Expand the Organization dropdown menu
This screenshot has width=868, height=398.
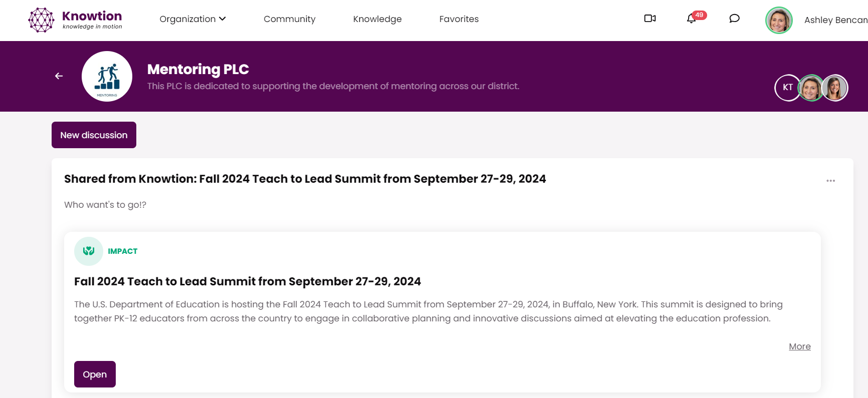click(192, 19)
